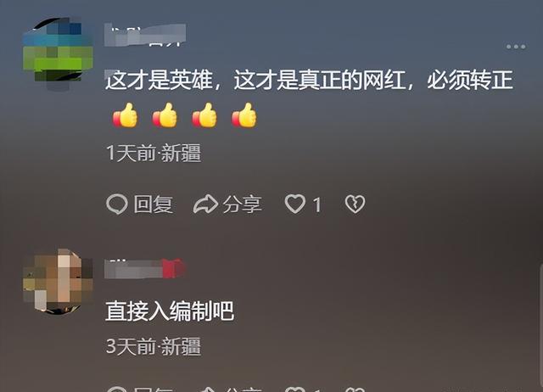Select the comment text 直接入编制吧

170,311
